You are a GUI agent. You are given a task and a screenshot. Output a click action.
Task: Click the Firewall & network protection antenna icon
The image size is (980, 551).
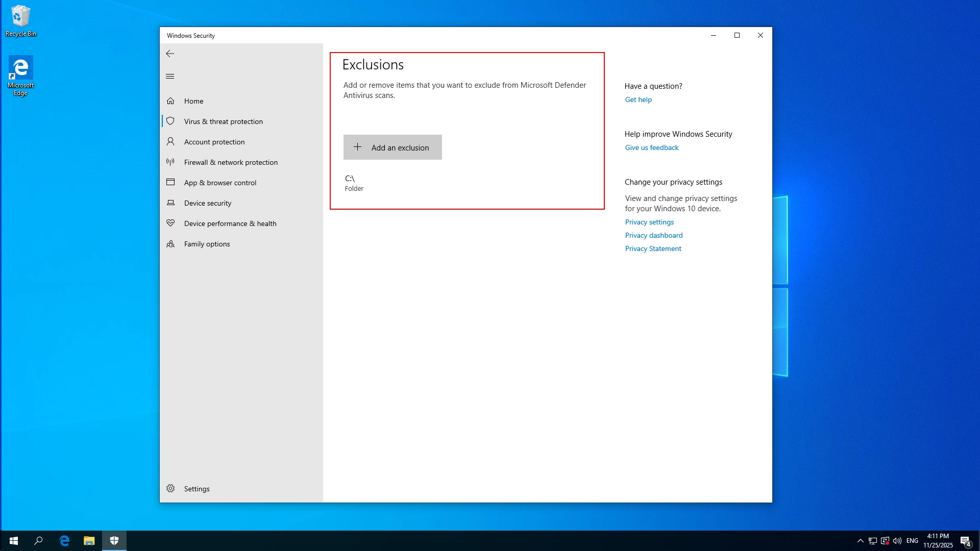point(170,162)
